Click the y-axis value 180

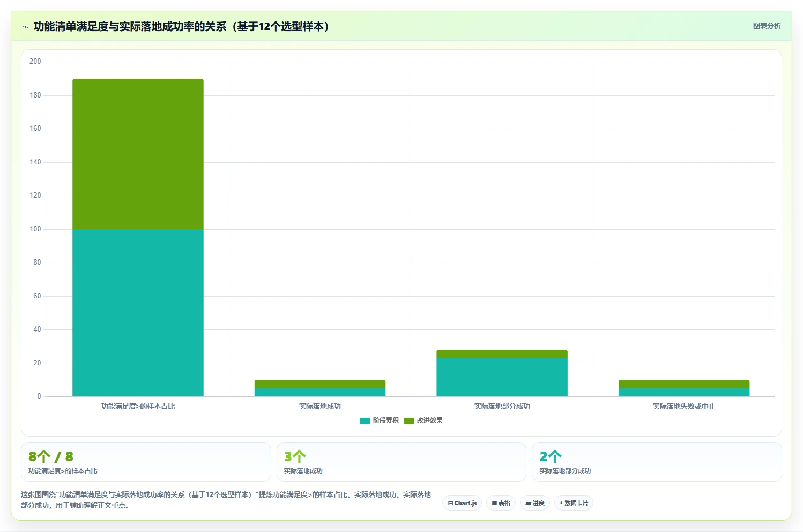[x=35, y=95]
